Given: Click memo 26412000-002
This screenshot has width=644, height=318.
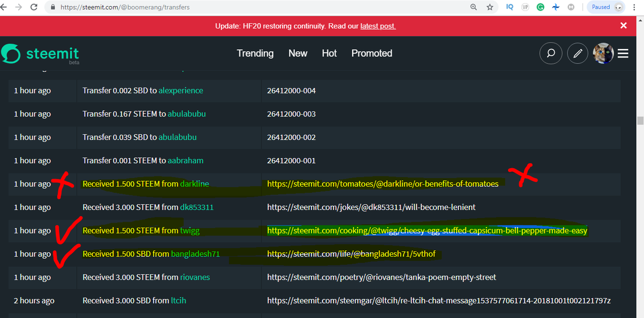Looking at the screenshot, I should pos(291,137).
